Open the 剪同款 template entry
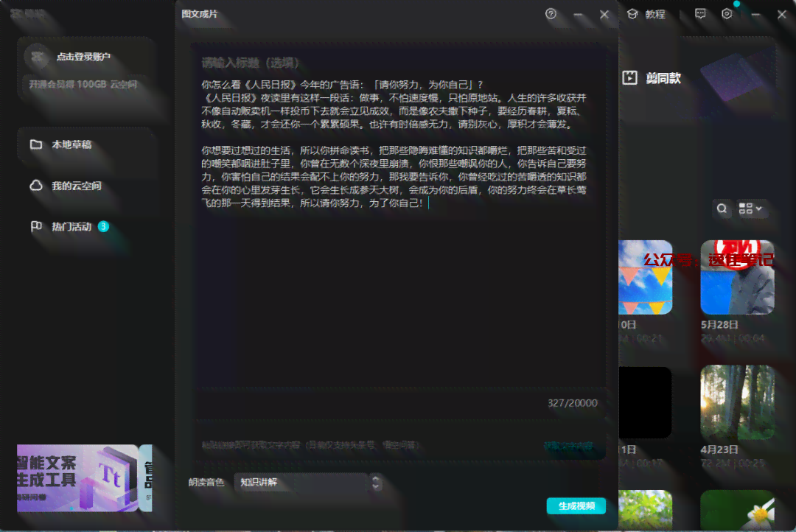Viewport: 796px width, 532px height. click(652, 77)
